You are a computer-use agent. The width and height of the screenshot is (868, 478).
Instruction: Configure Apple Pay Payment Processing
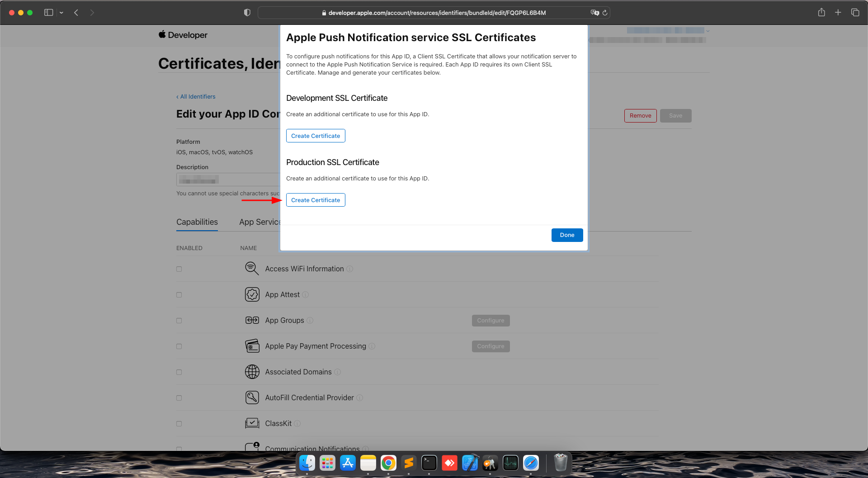point(491,346)
